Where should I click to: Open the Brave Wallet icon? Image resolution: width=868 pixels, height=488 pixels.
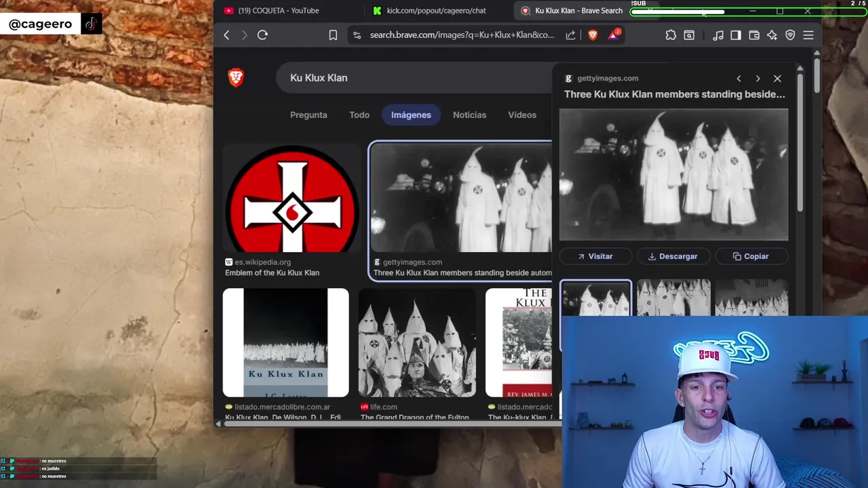click(x=754, y=35)
